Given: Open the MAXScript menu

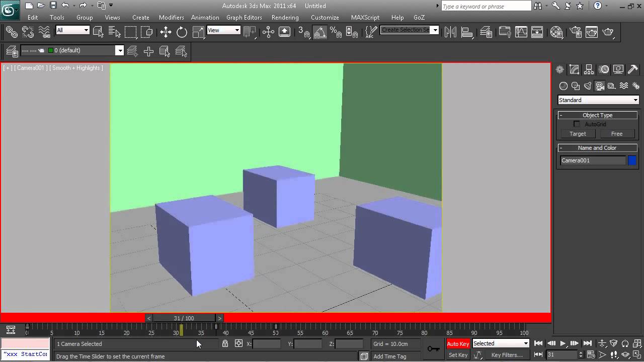Looking at the screenshot, I should point(365,17).
